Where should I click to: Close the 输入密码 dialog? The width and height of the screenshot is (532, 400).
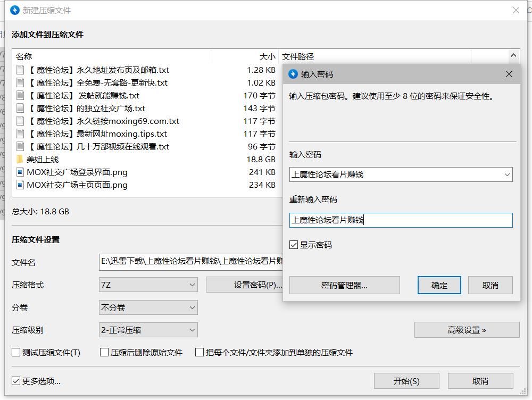click(509, 74)
